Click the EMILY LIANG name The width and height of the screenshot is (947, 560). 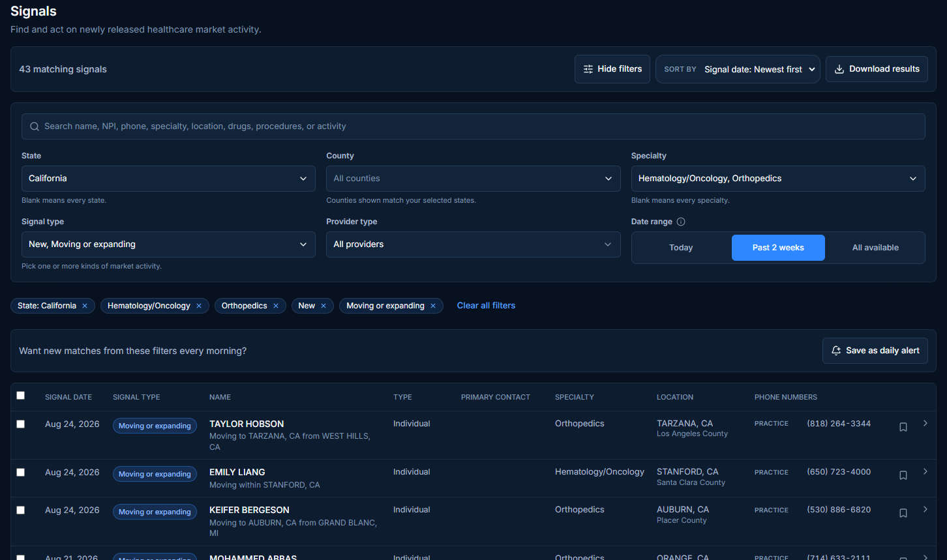click(237, 472)
